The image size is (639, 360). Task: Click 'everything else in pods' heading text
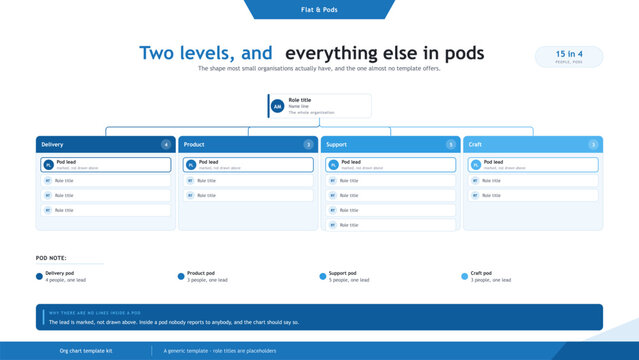[385, 53]
